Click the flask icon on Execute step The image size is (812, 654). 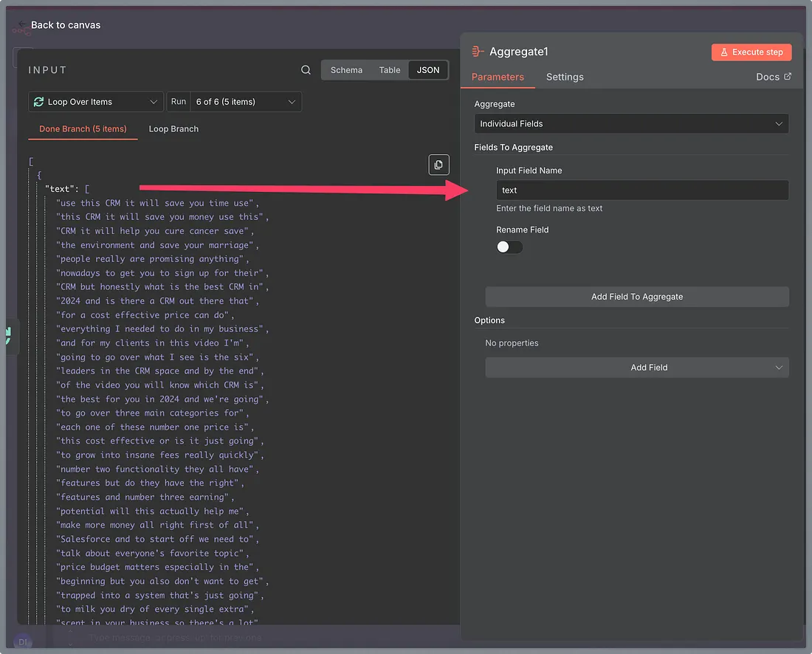pyautogui.click(x=723, y=52)
